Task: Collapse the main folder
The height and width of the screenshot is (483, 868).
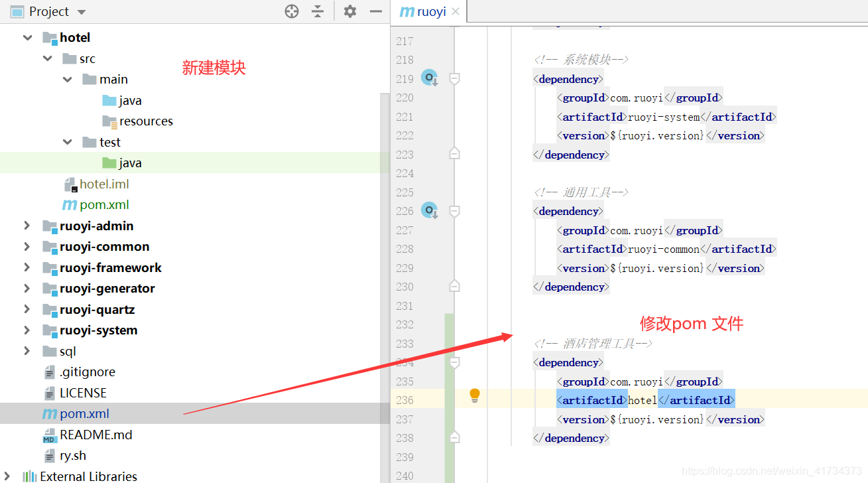Action: 68,80
